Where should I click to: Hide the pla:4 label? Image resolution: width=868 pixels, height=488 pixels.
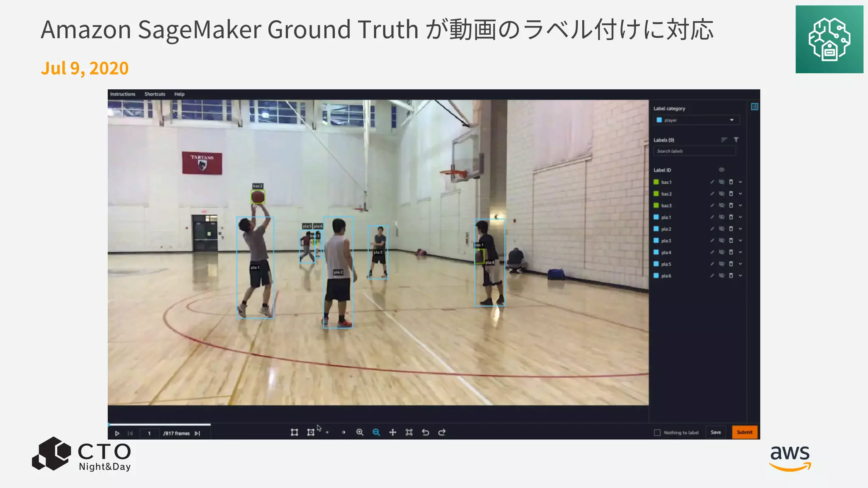pos(721,252)
